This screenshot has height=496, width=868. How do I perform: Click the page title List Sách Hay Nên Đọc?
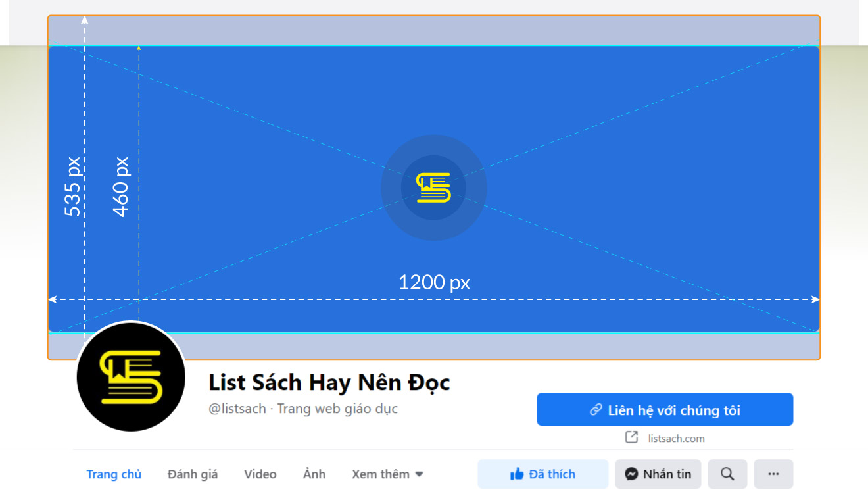point(329,382)
